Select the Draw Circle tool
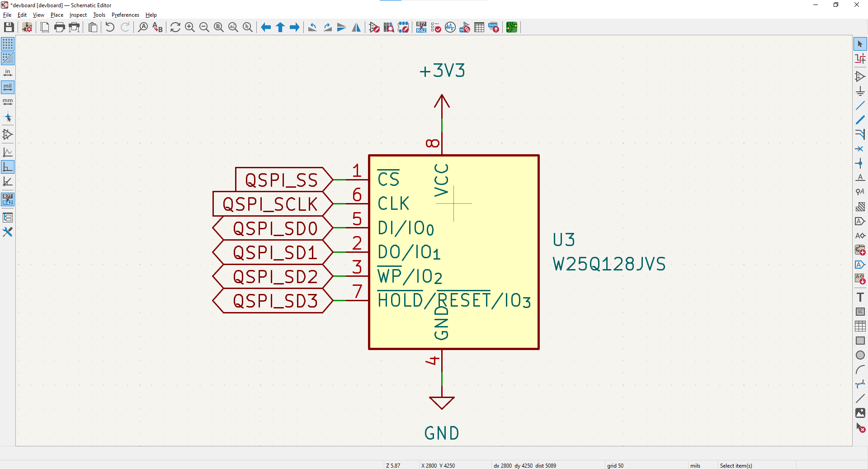Image resolution: width=868 pixels, height=469 pixels. pyautogui.click(x=860, y=355)
